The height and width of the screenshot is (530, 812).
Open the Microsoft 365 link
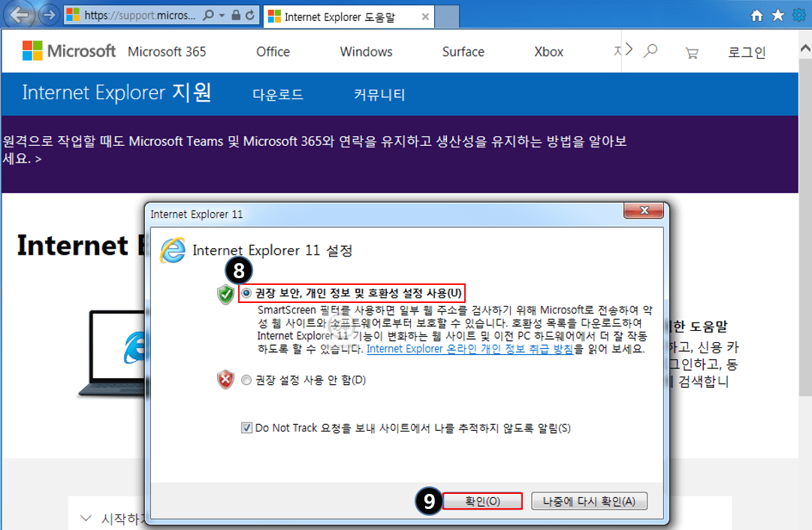pos(167,52)
